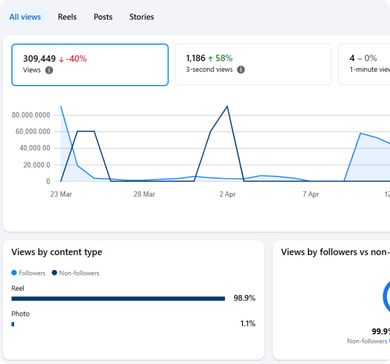Click the Photo 1.1% bar
390x364 pixels.
tap(13, 324)
